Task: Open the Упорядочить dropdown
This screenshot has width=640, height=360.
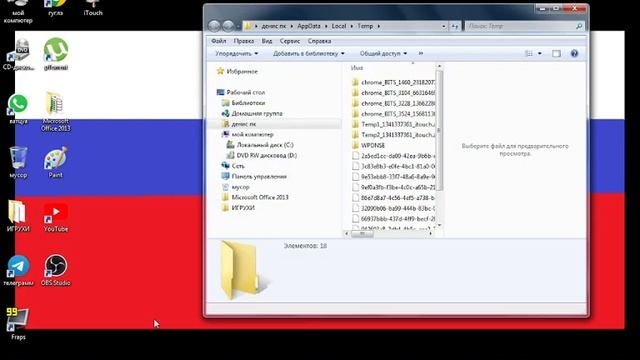Action: pos(236,53)
